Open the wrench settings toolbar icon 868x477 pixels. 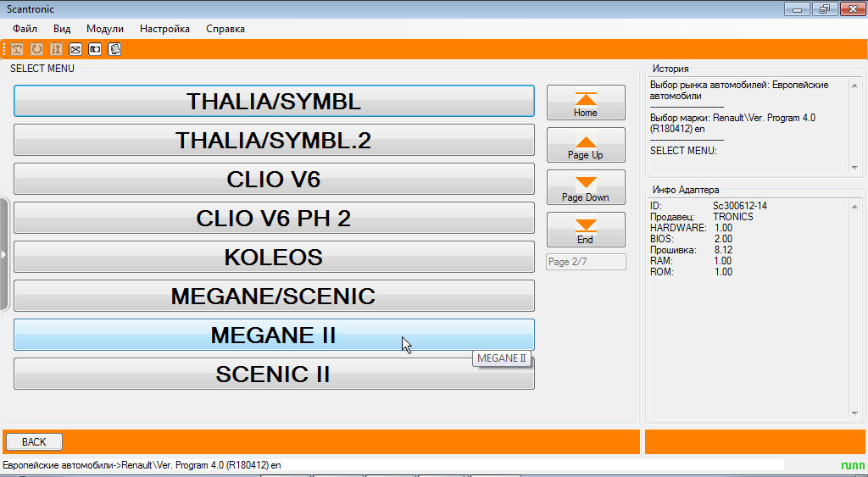tap(56, 49)
